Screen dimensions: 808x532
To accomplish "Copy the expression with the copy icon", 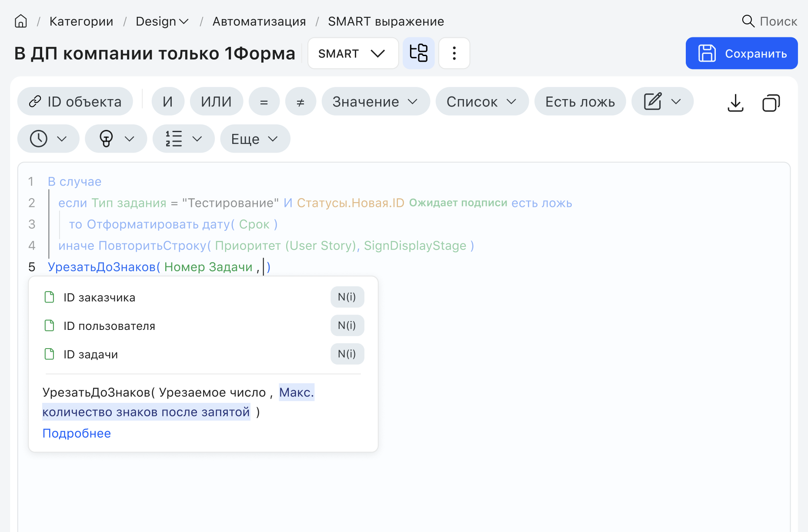I will pyautogui.click(x=771, y=103).
